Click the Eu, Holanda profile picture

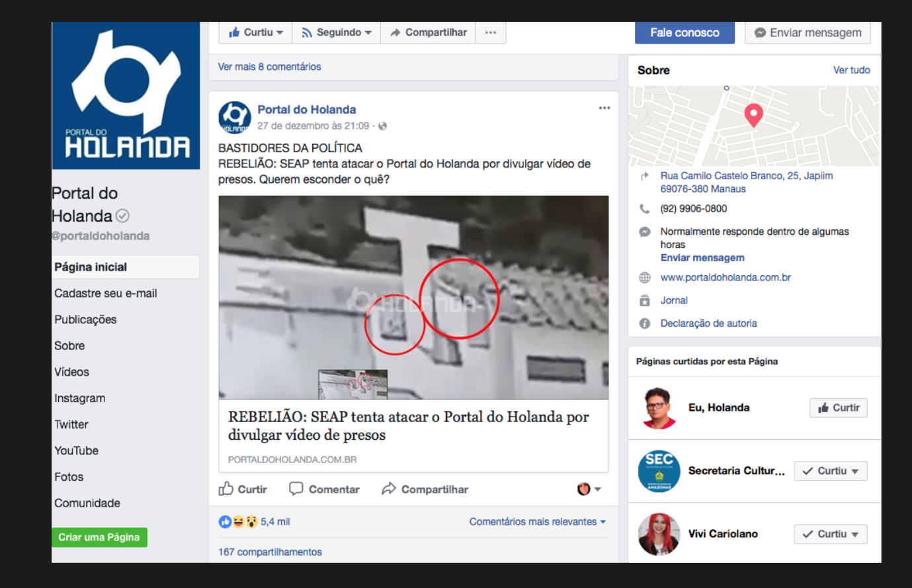click(x=659, y=408)
